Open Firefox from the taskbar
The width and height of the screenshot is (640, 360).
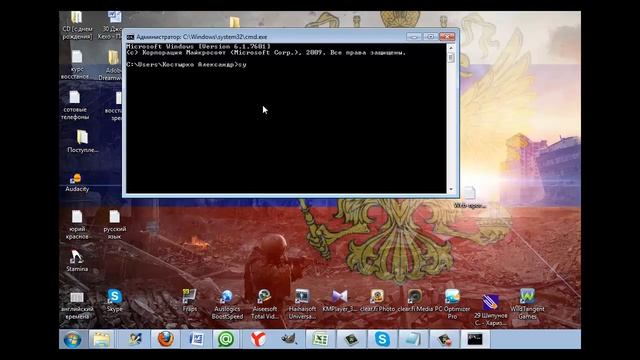pos(166,339)
